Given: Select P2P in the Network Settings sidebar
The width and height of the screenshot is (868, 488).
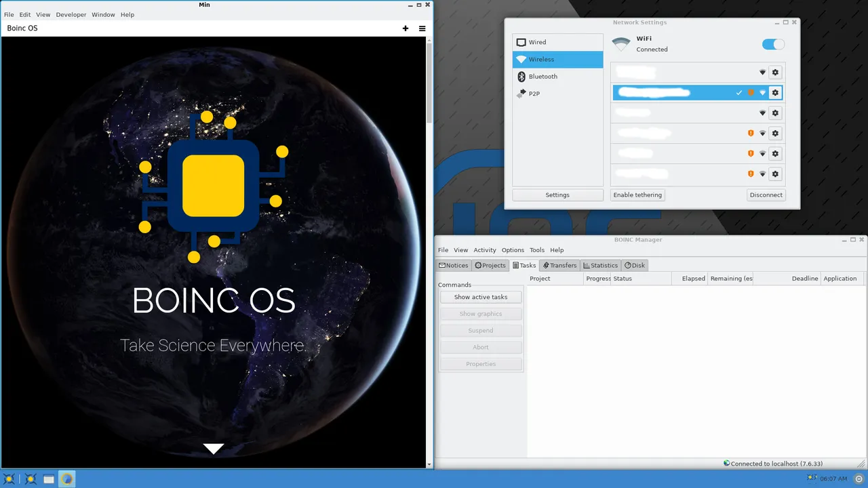Looking at the screenshot, I should click(557, 94).
